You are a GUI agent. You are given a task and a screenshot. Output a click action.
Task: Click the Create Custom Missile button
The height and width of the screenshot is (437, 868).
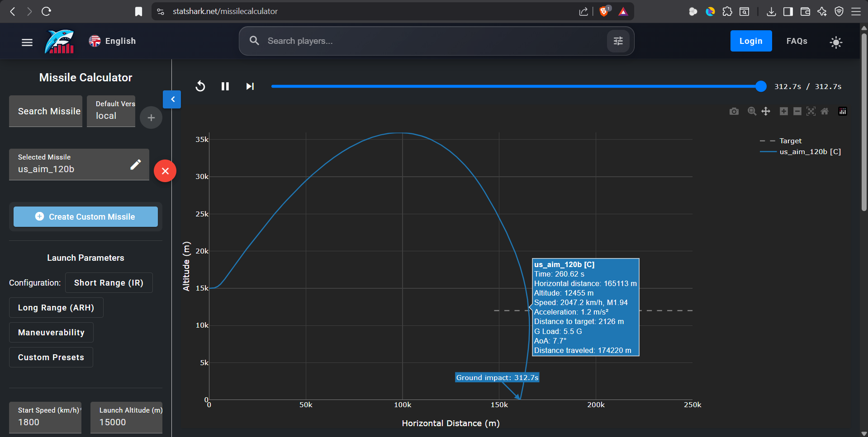click(x=85, y=217)
